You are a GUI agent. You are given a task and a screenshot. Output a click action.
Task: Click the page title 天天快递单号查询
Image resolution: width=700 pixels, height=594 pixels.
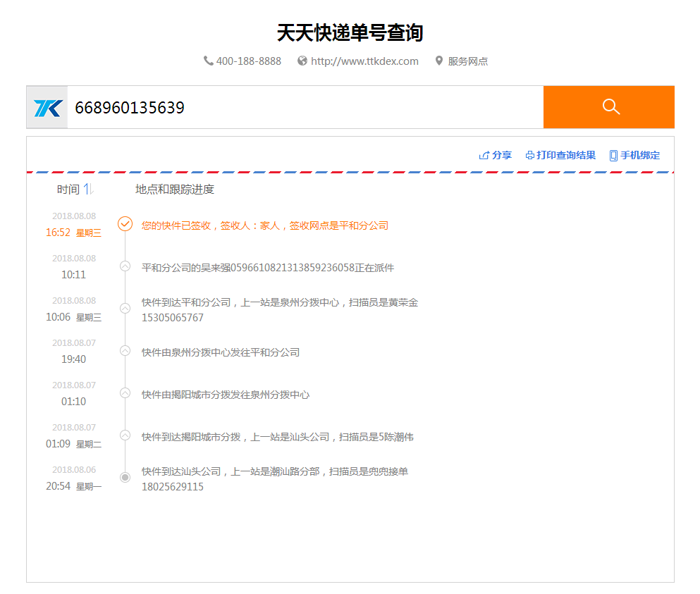point(350,32)
